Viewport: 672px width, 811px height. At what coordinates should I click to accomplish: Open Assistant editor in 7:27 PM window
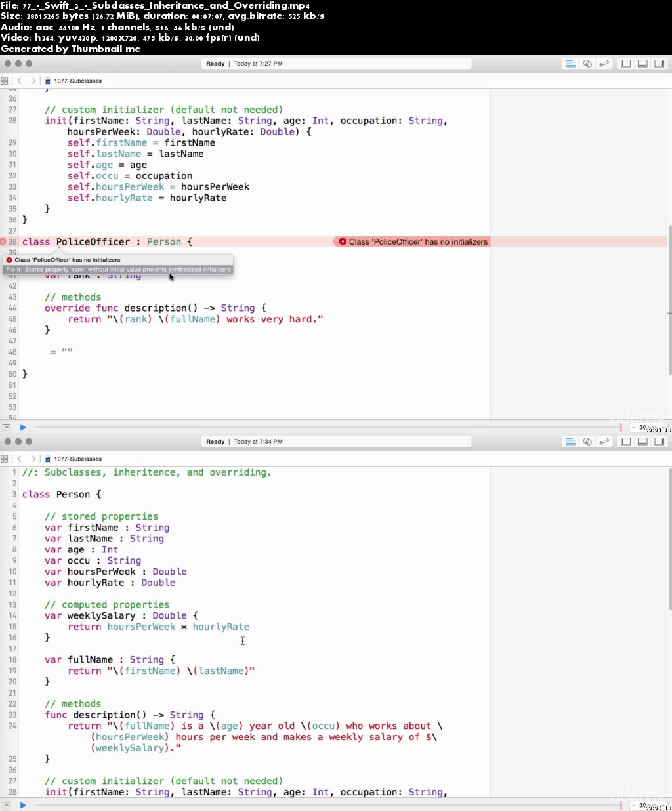[x=587, y=64]
